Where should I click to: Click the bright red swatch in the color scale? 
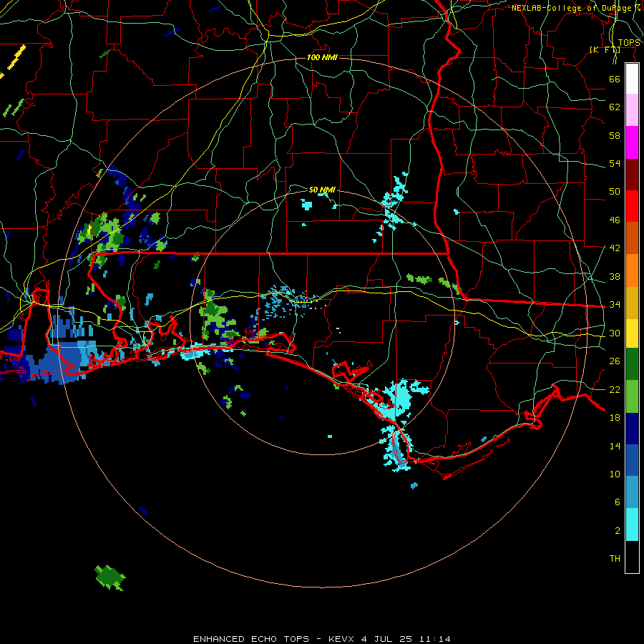(632, 206)
